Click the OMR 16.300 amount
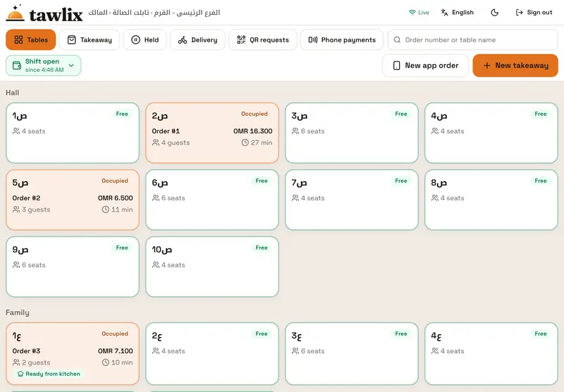Image resolution: width=564 pixels, height=392 pixels. (253, 131)
